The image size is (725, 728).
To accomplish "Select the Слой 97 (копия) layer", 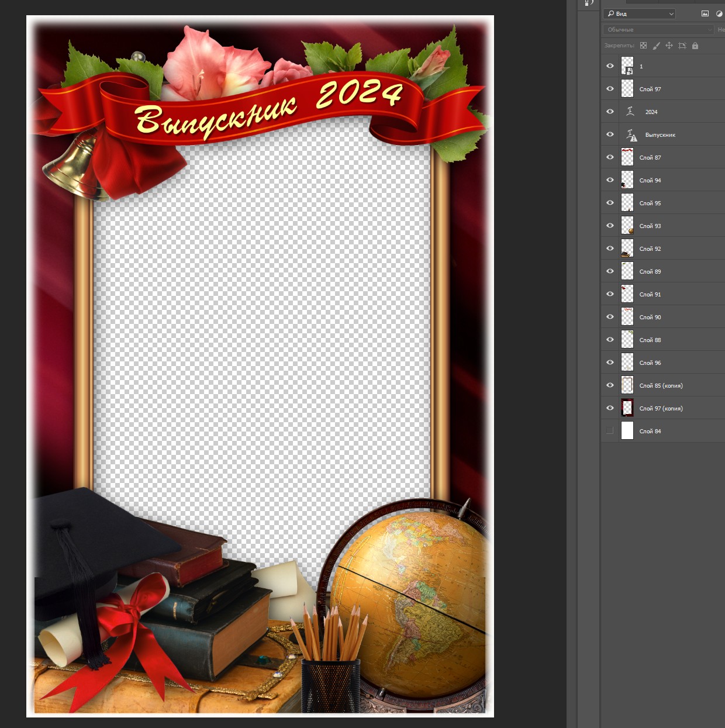I will [661, 408].
